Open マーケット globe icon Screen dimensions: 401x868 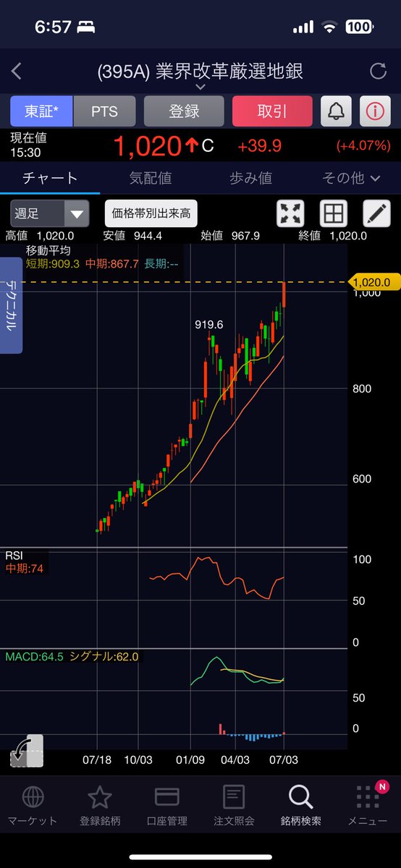[33, 797]
